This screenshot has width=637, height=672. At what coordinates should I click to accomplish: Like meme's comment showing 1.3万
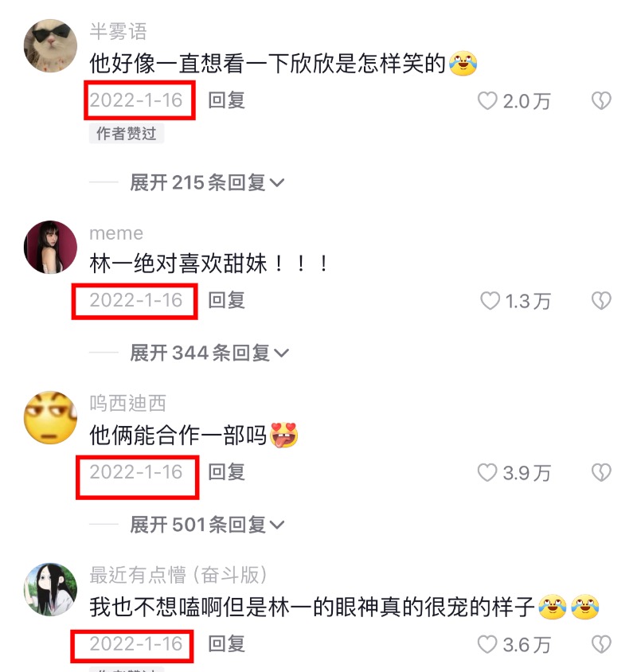tap(490, 301)
